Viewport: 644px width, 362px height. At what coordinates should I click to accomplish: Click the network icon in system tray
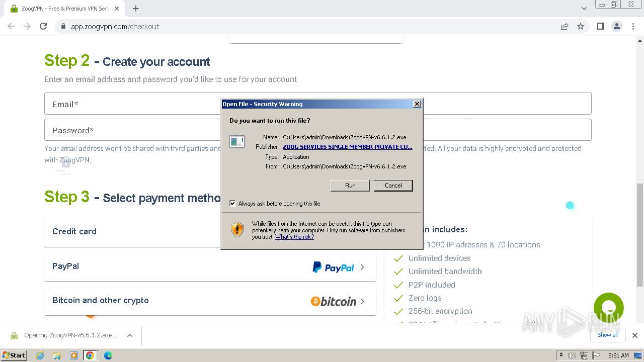pos(583,355)
